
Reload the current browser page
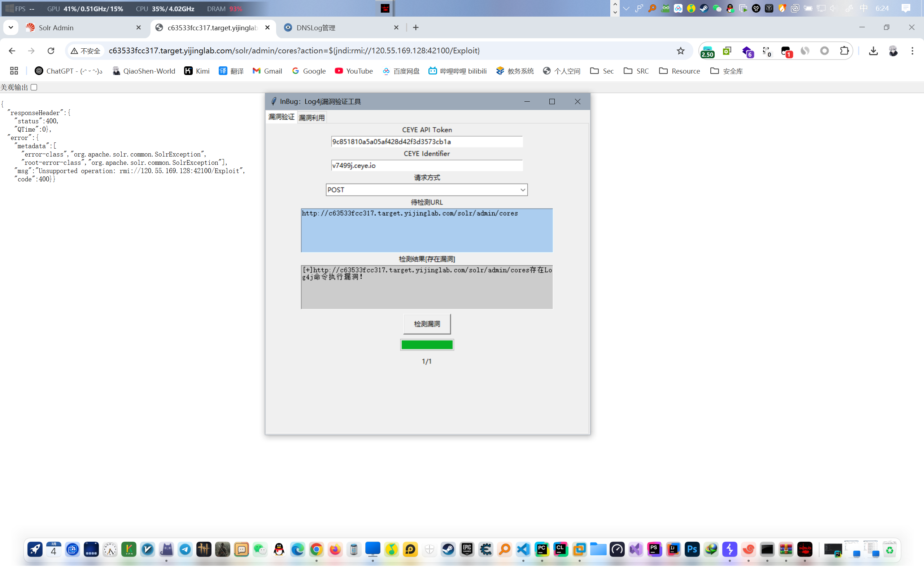(51, 51)
